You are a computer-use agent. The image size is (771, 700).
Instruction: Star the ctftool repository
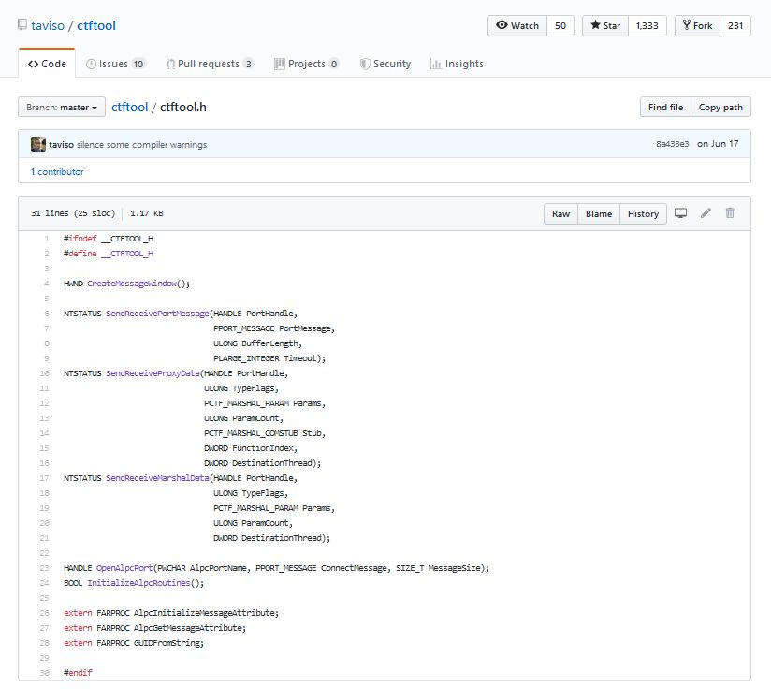[604, 26]
